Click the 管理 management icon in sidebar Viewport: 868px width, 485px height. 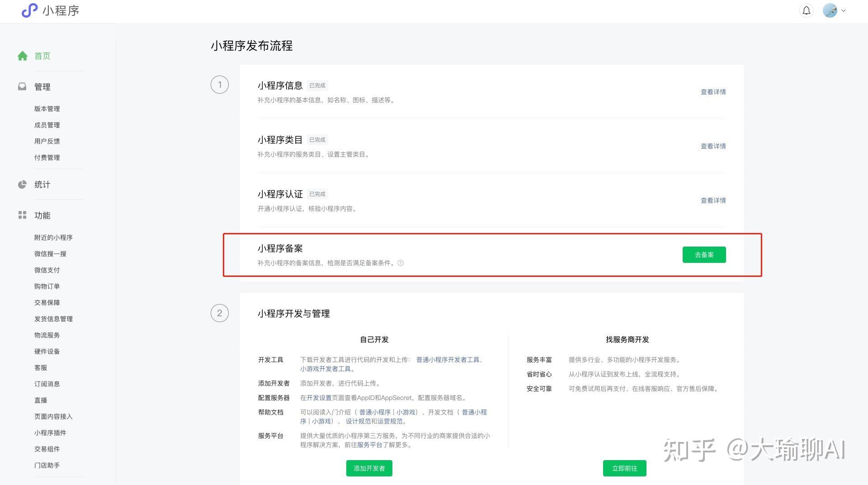22,86
